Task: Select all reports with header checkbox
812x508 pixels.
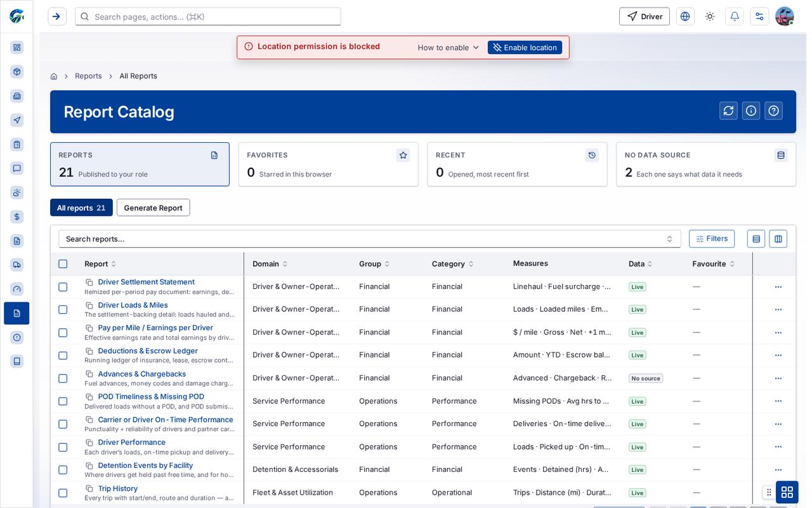Action: coord(63,264)
